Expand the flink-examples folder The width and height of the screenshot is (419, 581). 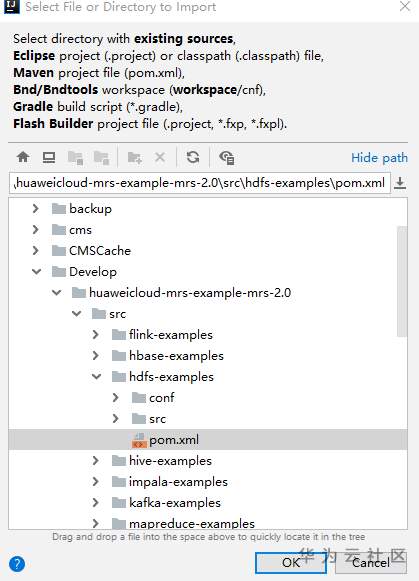point(96,335)
